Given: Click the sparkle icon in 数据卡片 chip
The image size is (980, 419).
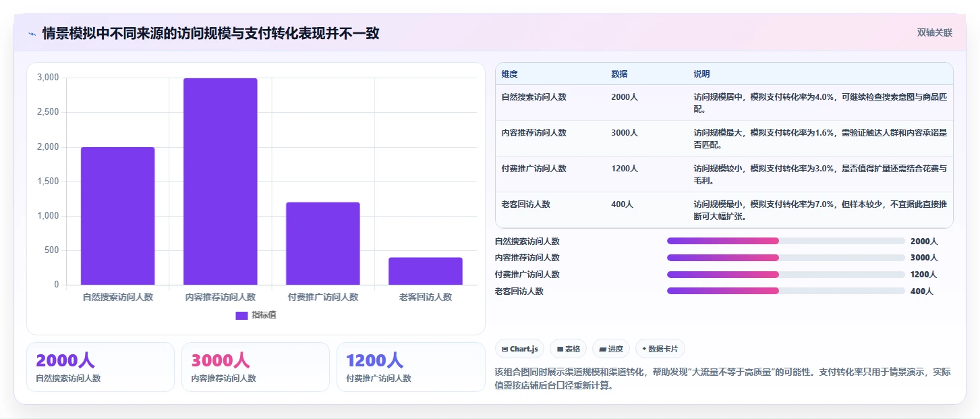Looking at the screenshot, I should (x=643, y=350).
